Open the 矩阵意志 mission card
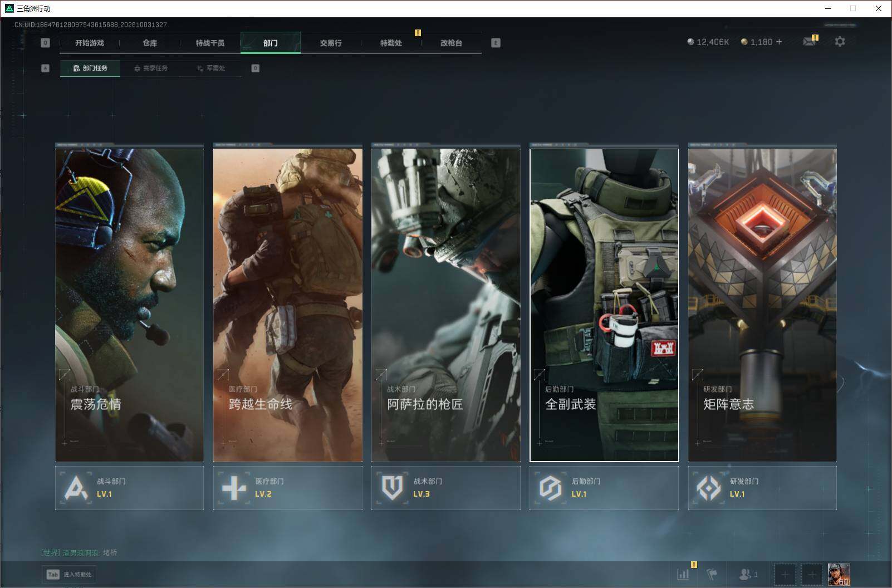892x588 pixels. point(762,305)
